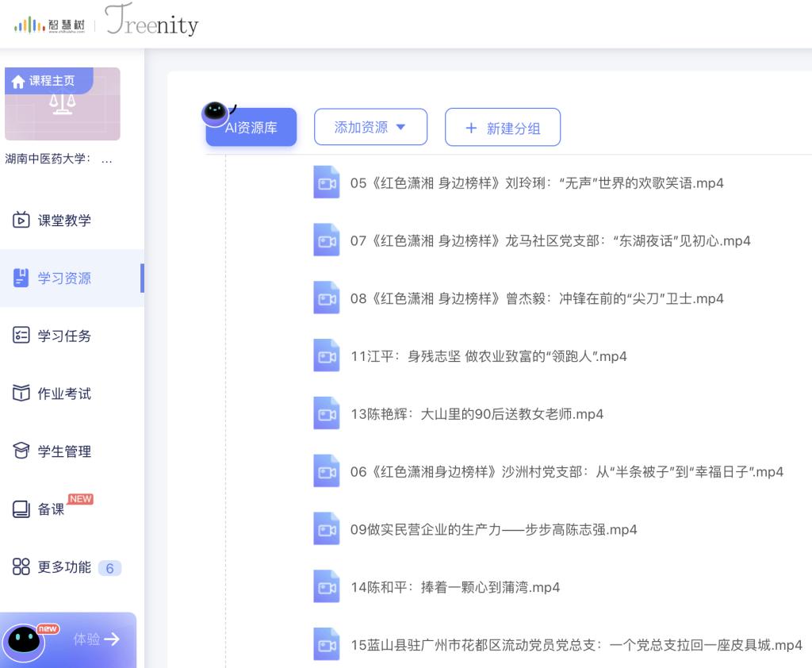
Task: Open the 添加资源 dropdown
Action: point(370,127)
